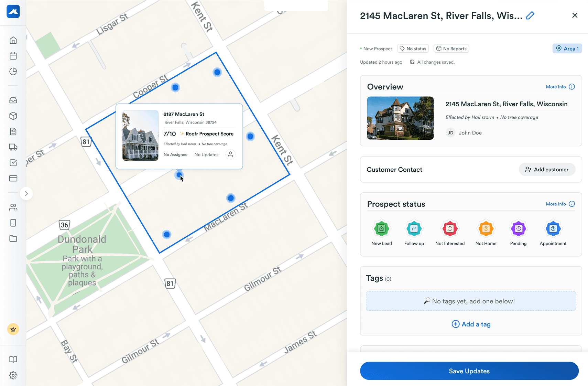Open the Home icon in sidebar
Viewport: 588px width, 386px height.
(13, 40)
